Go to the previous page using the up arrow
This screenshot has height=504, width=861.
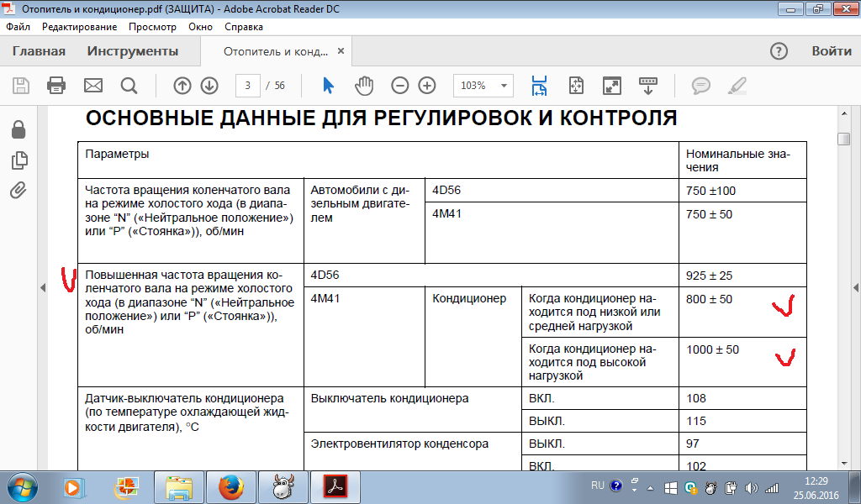[x=182, y=86]
